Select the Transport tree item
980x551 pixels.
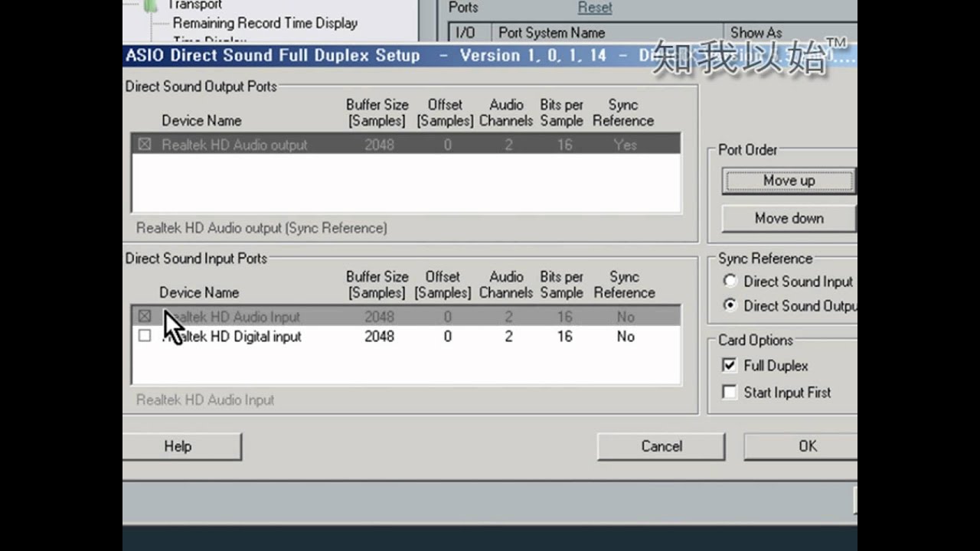point(197,5)
